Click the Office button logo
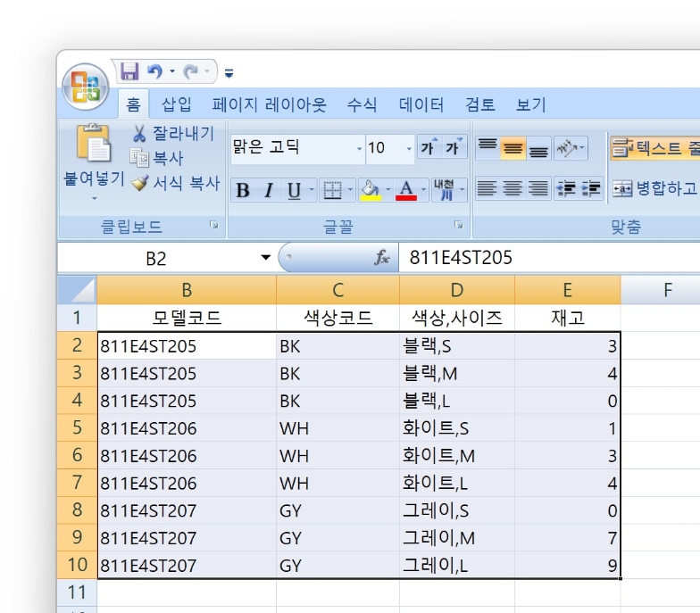This screenshot has width=700, height=613. pyautogui.click(x=85, y=88)
